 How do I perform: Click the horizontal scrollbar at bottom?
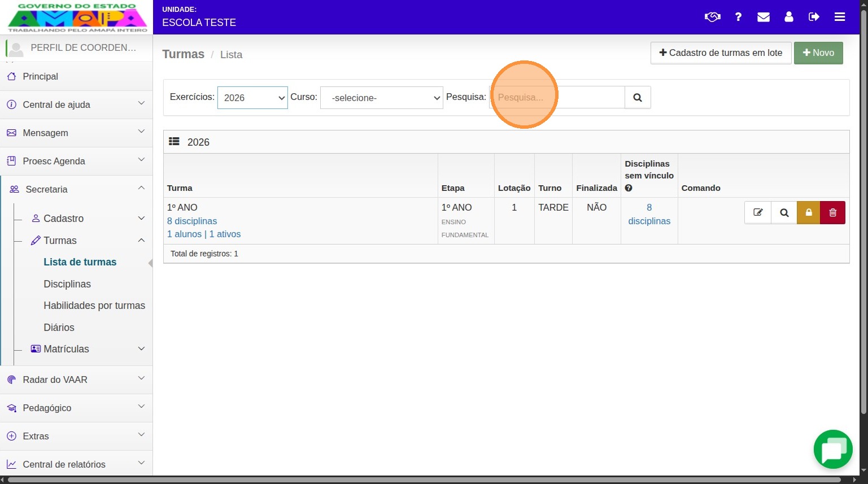point(425,480)
